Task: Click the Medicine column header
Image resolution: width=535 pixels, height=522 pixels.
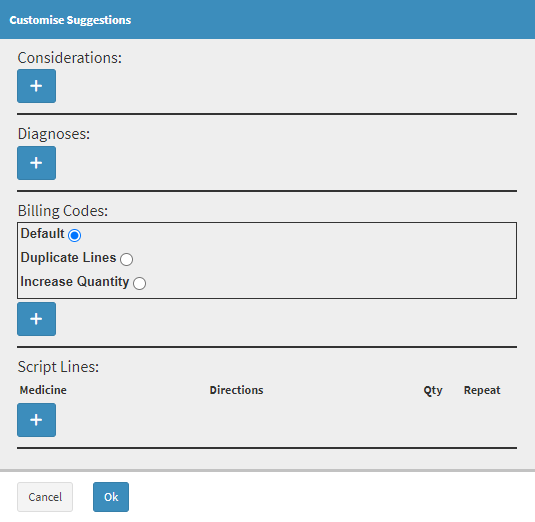Action: (43, 390)
